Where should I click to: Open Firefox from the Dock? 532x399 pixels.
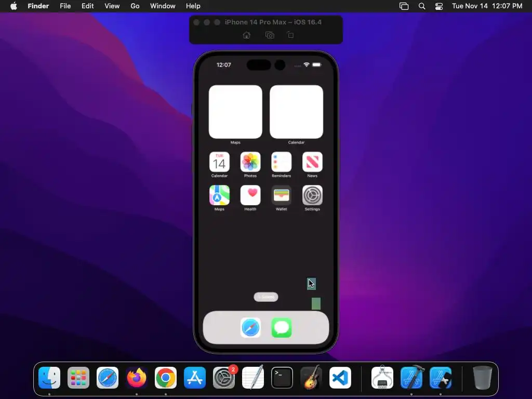coord(137,378)
